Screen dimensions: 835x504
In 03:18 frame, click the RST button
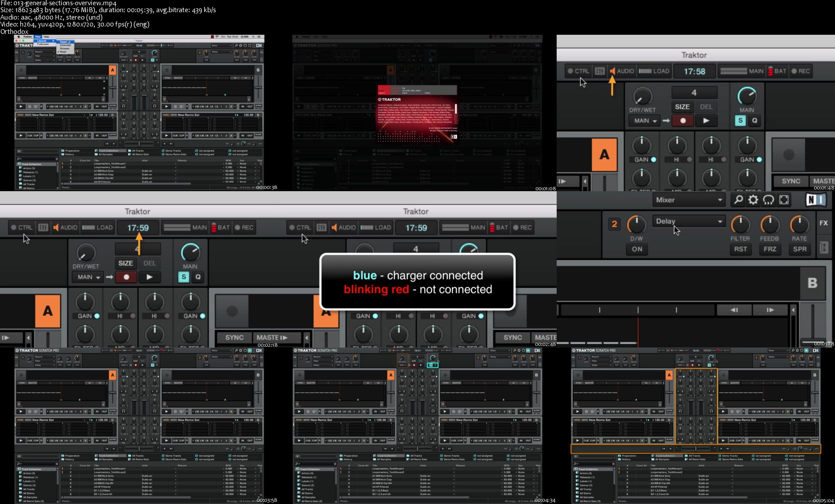pyautogui.click(x=740, y=249)
